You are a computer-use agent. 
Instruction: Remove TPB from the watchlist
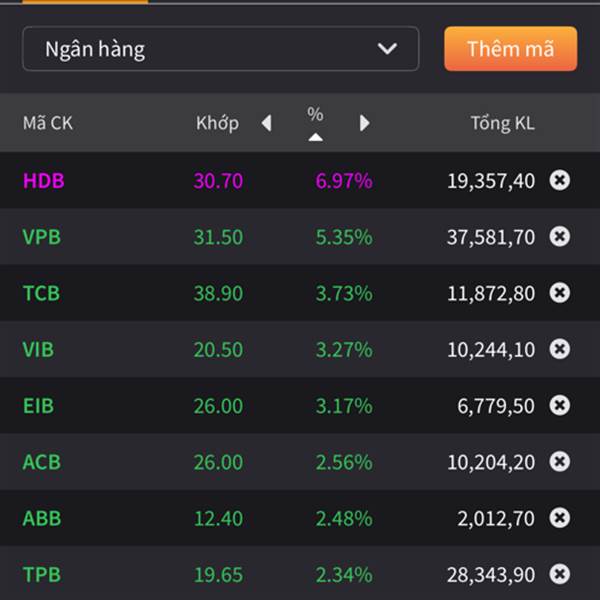560,574
